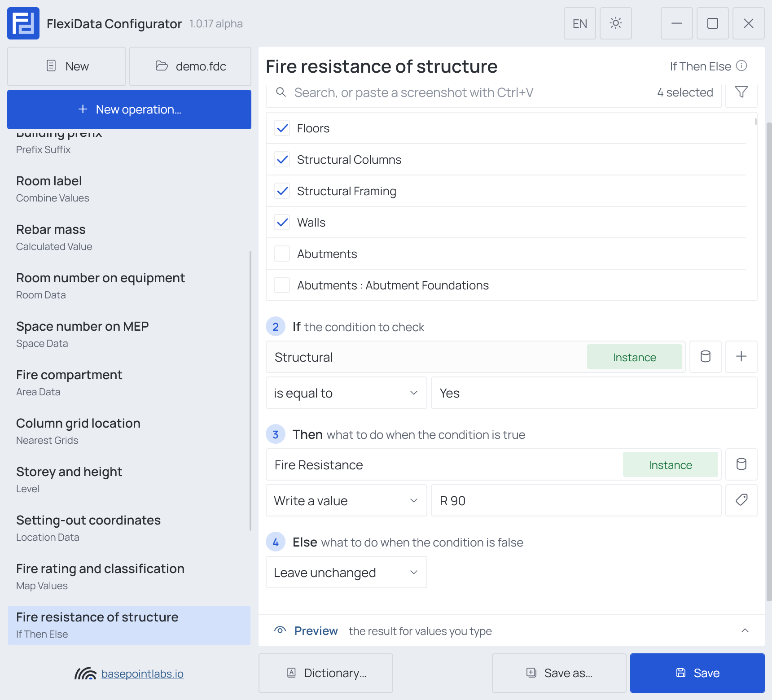Image resolution: width=772 pixels, height=700 pixels.
Task: Click the tag icon next to R 90
Action: point(741,500)
